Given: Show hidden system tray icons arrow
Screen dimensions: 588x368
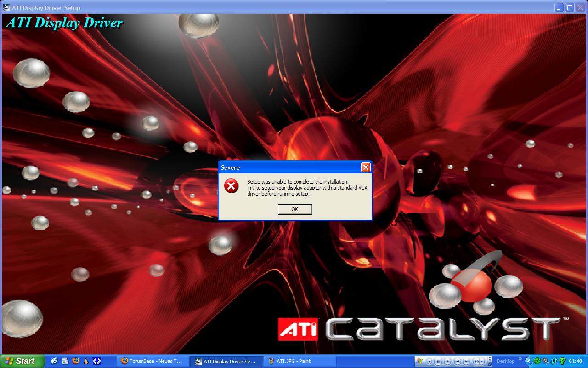Looking at the screenshot, I should [x=529, y=361].
